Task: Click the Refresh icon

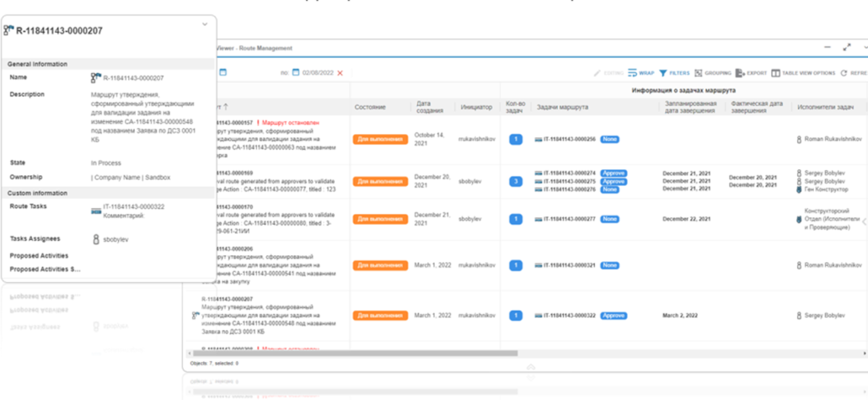Action: (x=844, y=73)
